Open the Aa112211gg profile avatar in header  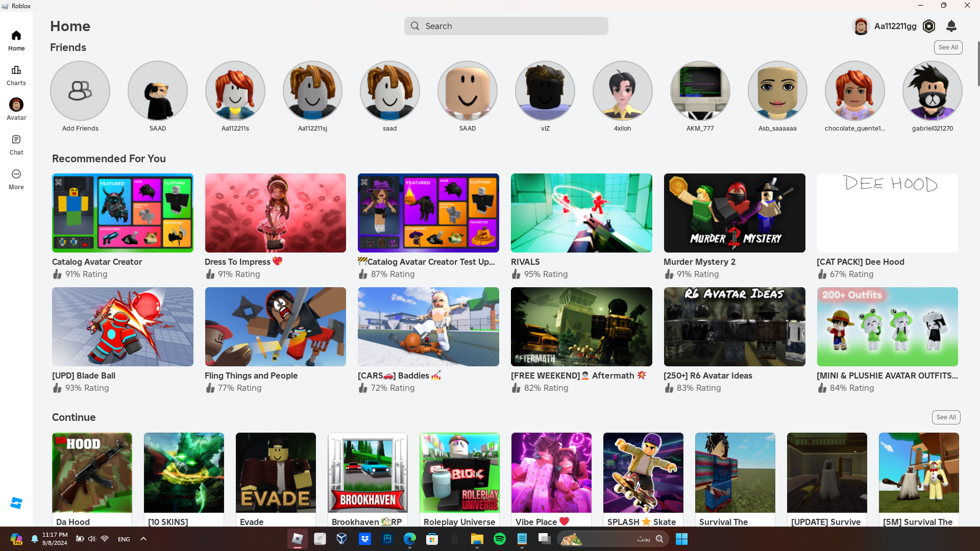[861, 26]
